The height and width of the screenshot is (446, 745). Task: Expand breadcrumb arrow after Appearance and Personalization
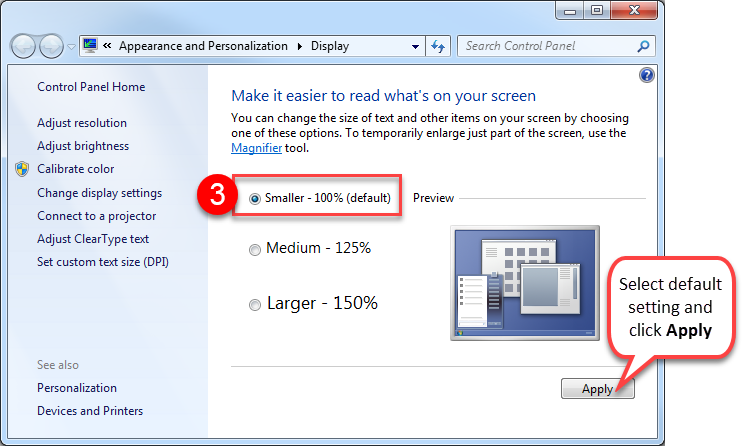click(x=298, y=46)
